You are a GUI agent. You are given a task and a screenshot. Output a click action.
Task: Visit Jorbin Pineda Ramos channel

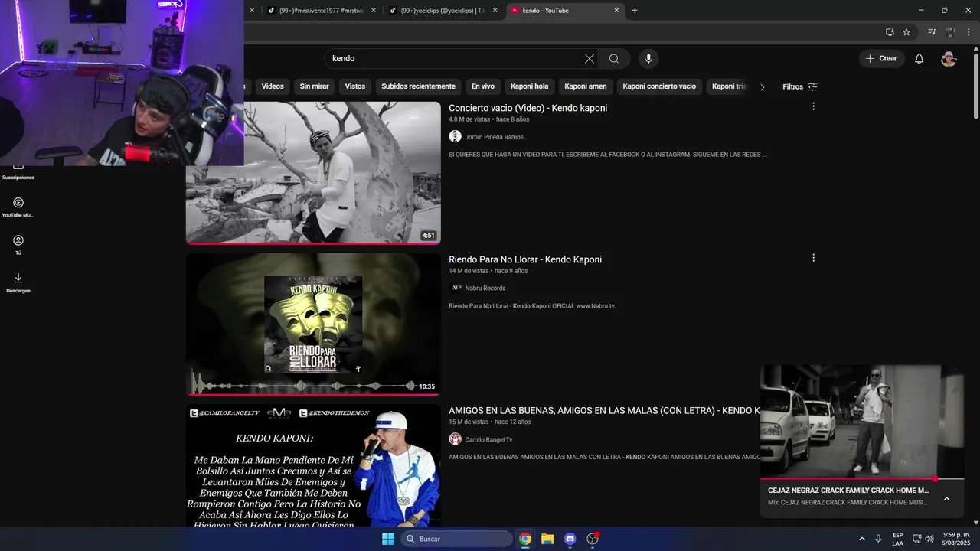click(x=494, y=137)
